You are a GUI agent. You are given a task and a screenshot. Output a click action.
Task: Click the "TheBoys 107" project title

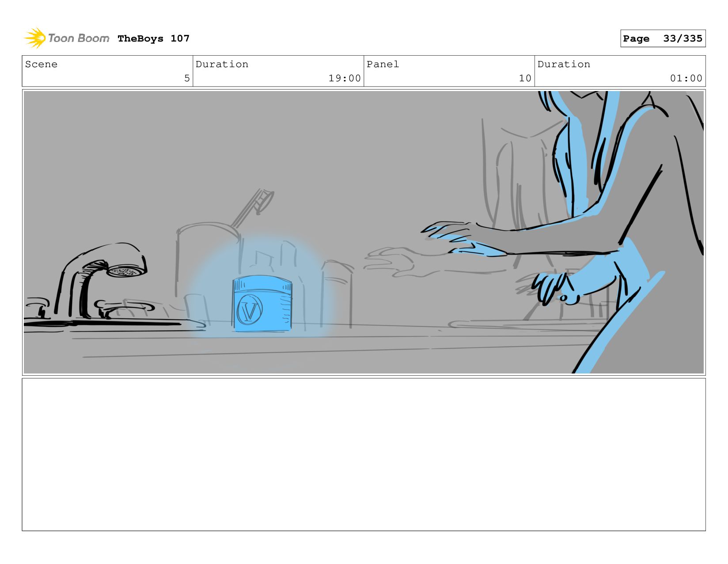153,38
